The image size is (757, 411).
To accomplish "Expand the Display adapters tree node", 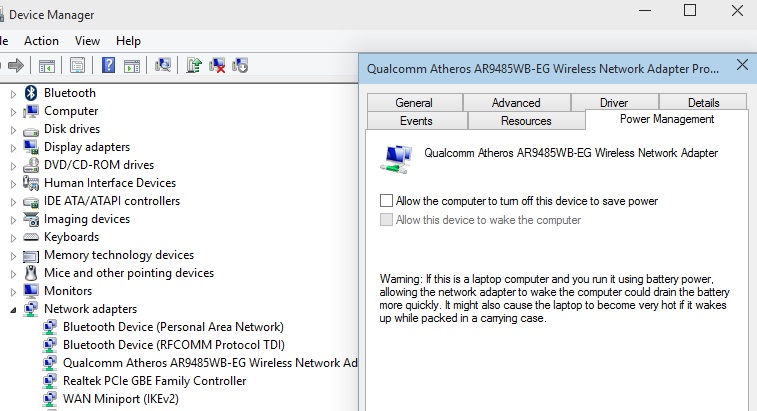I will coord(14,148).
